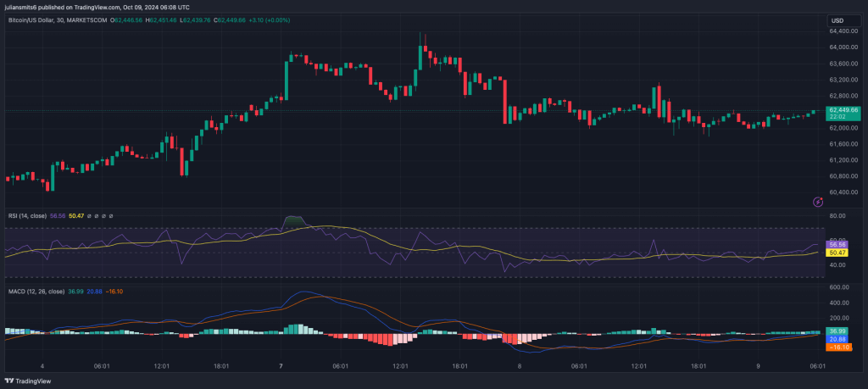Viewport: 868px width, 389px height.
Task: Click the date marker 8 on time axis
Action: (x=519, y=366)
